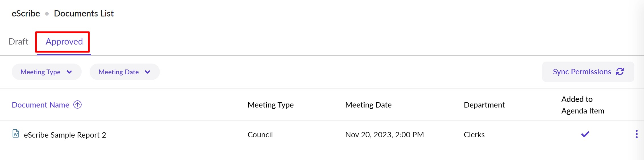Image resolution: width=644 pixels, height=160 pixels.
Task: Click the sync arrows refresh icon
Action: pyautogui.click(x=620, y=71)
